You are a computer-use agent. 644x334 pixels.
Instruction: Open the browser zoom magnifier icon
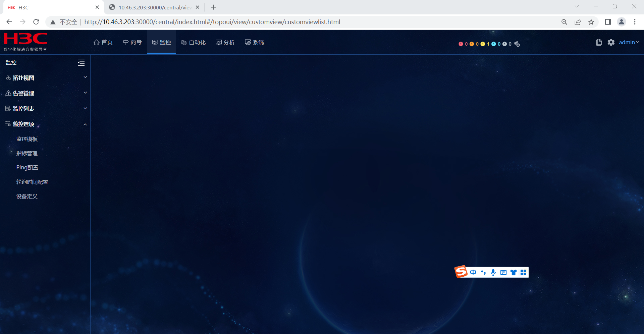(x=564, y=22)
